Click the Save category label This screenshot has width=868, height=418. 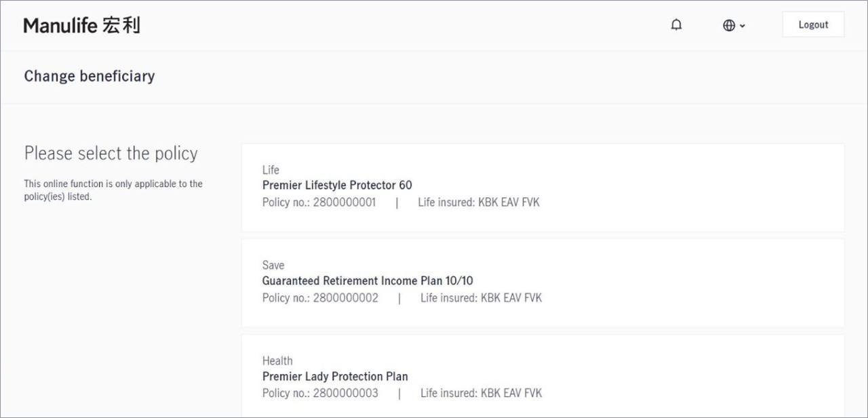[273, 265]
